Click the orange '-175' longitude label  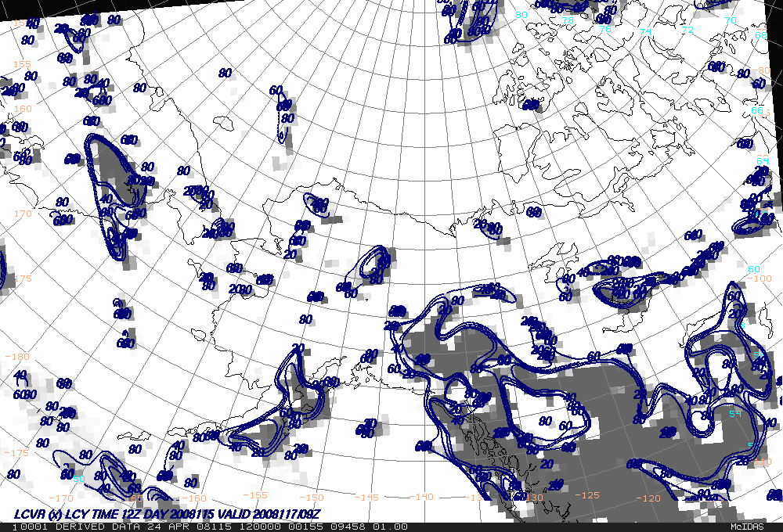[x=16, y=453]
